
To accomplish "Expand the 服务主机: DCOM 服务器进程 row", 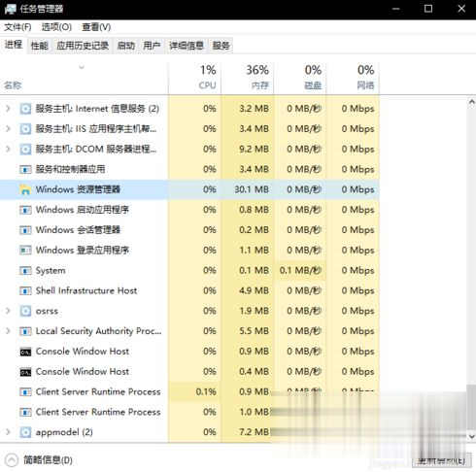I will click(8, 149).
